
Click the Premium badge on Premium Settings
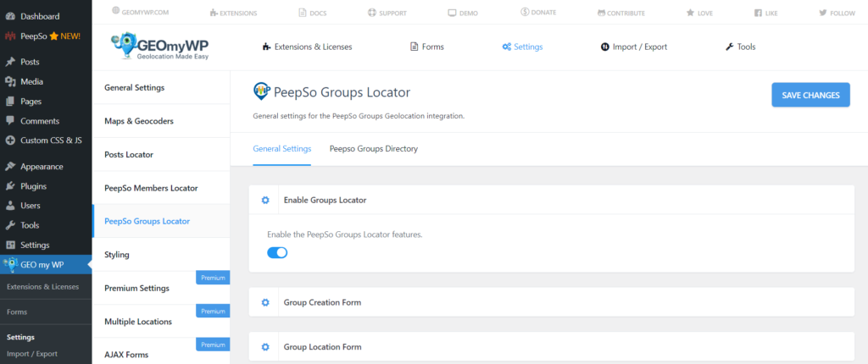tap(213, 278)
